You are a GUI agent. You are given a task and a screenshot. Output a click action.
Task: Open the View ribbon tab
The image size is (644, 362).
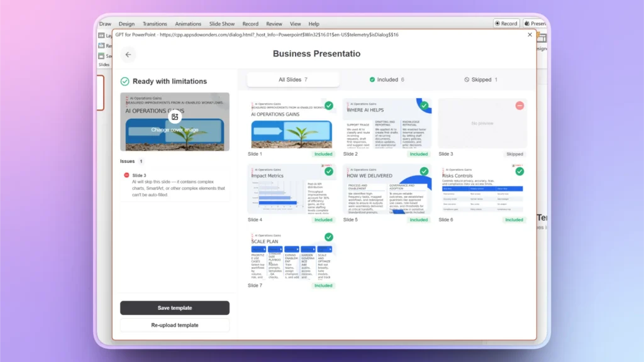(296, 24)
